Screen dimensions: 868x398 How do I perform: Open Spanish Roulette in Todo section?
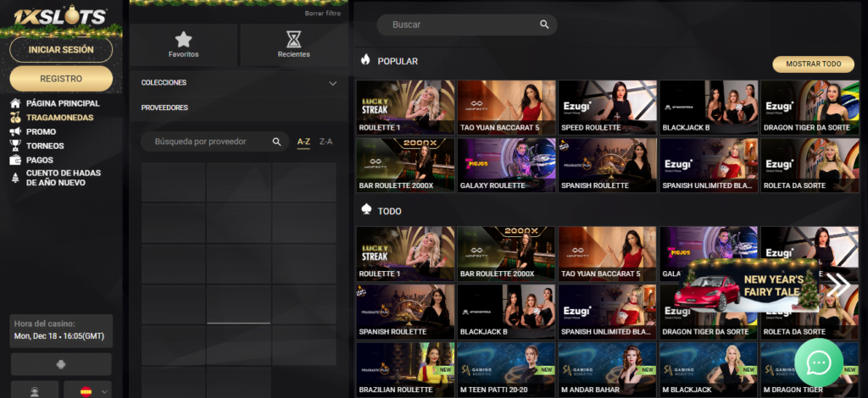pos(405,312)
